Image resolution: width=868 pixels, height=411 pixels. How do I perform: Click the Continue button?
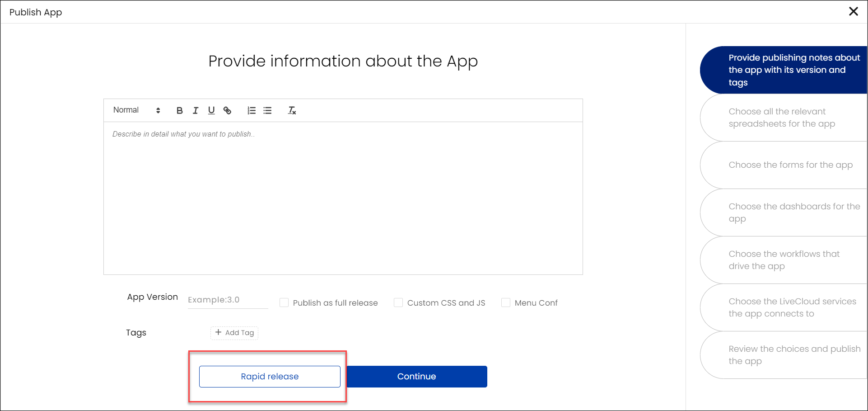point(416,377)
